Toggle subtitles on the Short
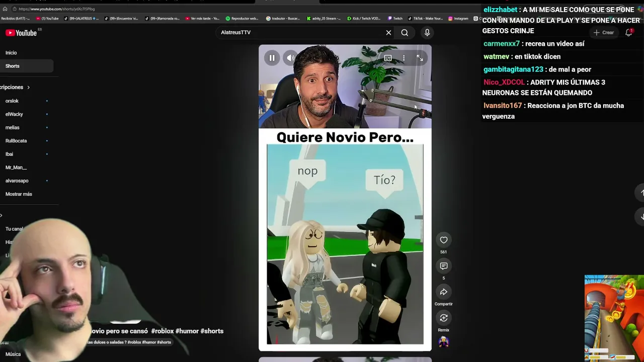The height and width of the screenshot is (362, 644). pyautogui.click(x=388, y=58)
